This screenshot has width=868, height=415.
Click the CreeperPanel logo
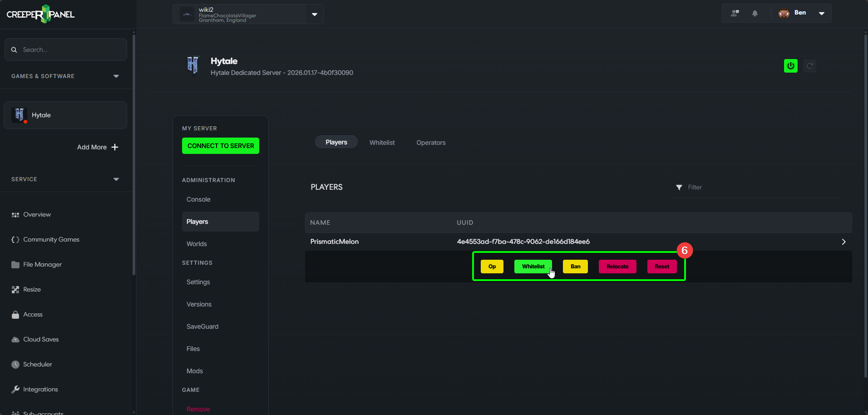40,14
